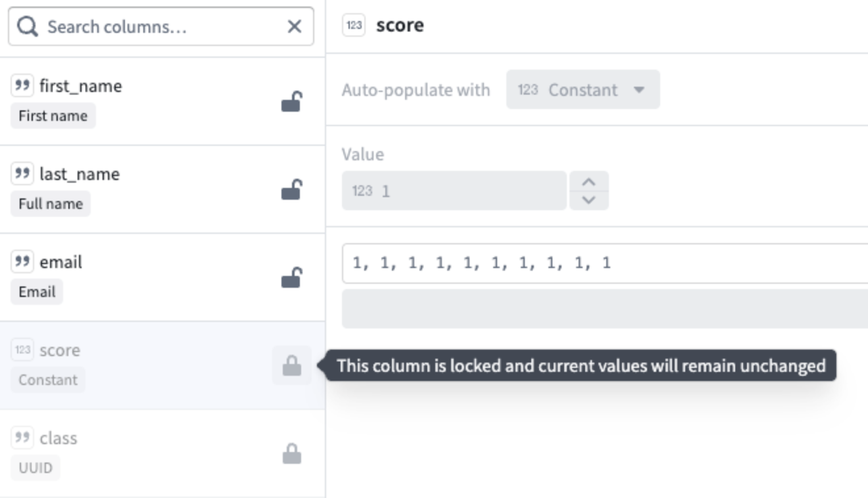Open the Constant auto-populate dropdown
Viewport: 868px width, 498px height.
[x=583, y=90]
